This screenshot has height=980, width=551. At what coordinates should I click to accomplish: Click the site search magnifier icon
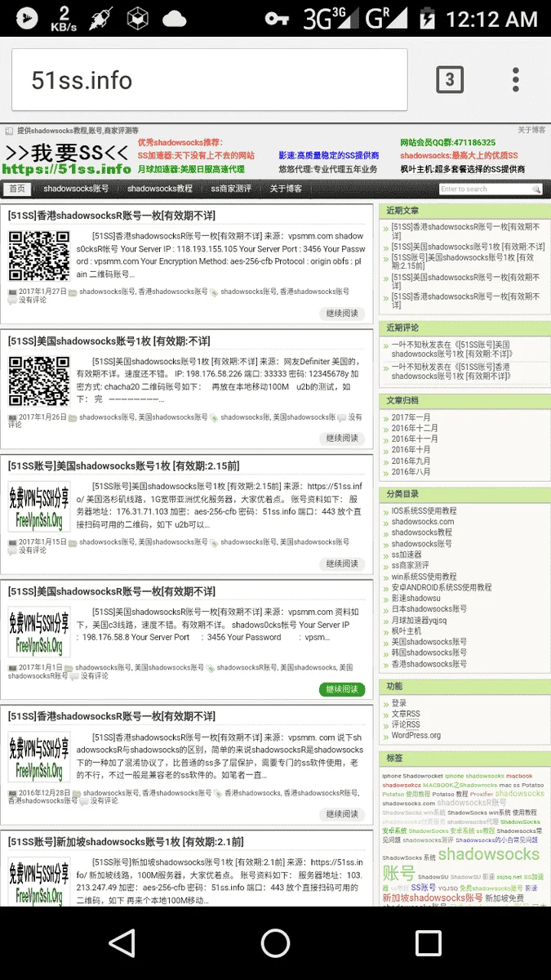pyautogui.click(x=536, y=189)
